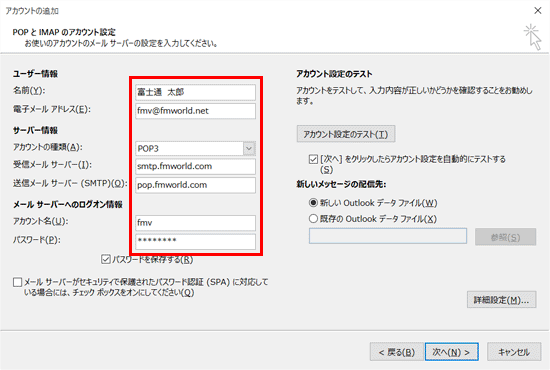Click the 参照 browse button
The width and height of the screenshot is (550, 370).
tap(505, 237)
